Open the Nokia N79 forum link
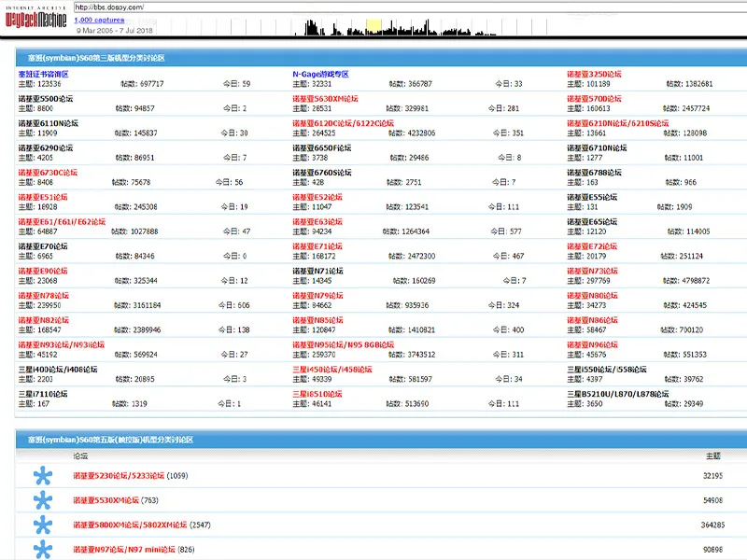This screenshot has height=560, width=747. 317,296
